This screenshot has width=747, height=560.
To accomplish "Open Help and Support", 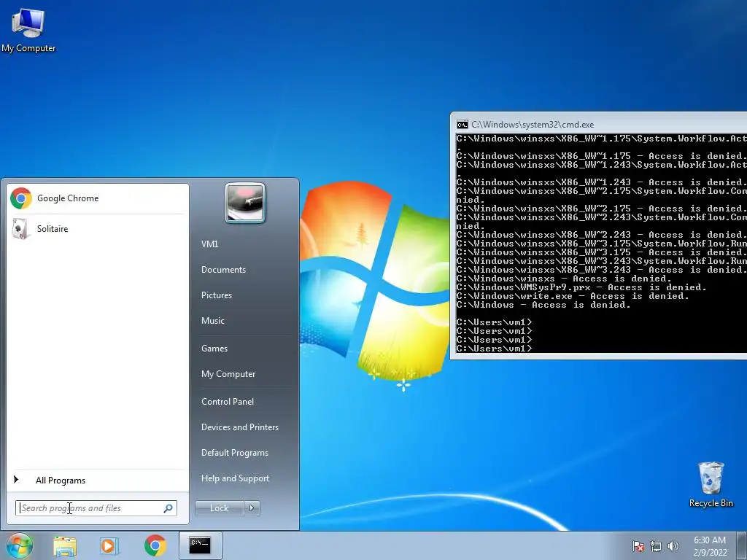I will (x=235, y=478).
